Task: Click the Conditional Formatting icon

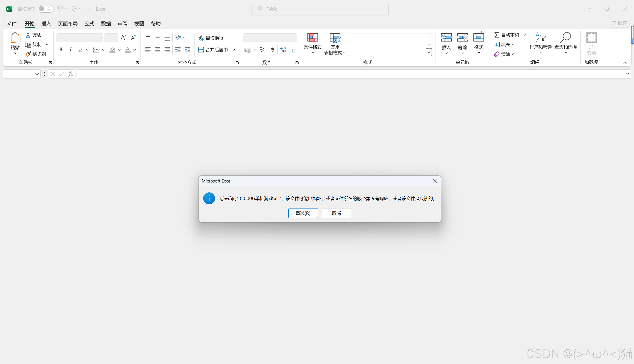Action: [x=312, y=38]
